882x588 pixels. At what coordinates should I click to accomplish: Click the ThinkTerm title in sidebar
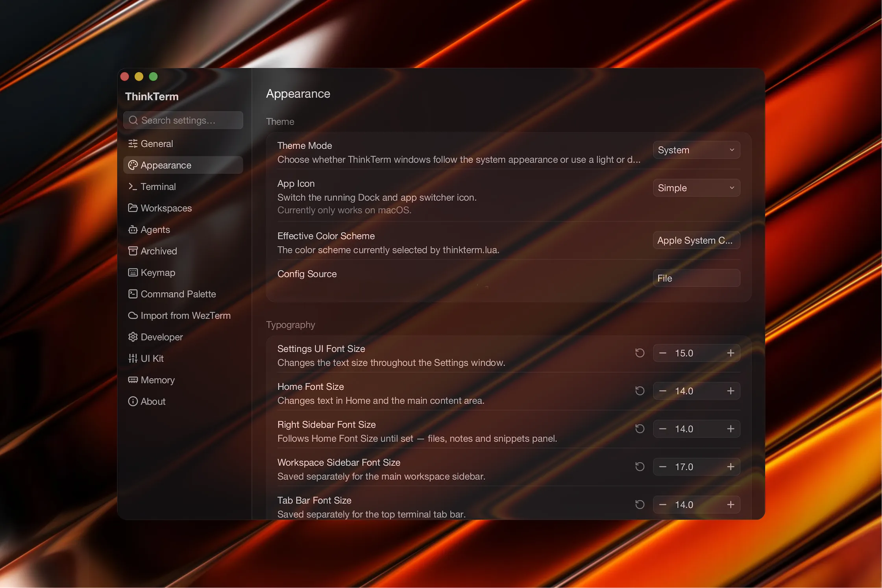(x=152, y=96)
